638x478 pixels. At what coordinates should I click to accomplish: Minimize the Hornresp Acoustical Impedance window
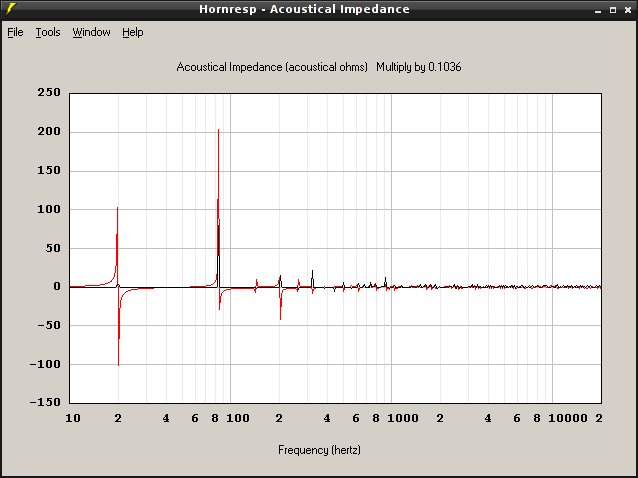598,10
